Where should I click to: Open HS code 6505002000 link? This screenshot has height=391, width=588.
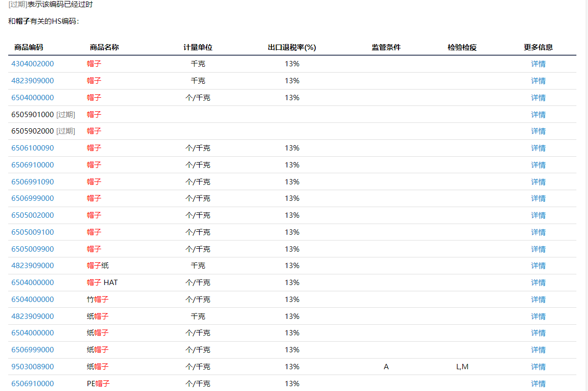(x=32, y=215)
